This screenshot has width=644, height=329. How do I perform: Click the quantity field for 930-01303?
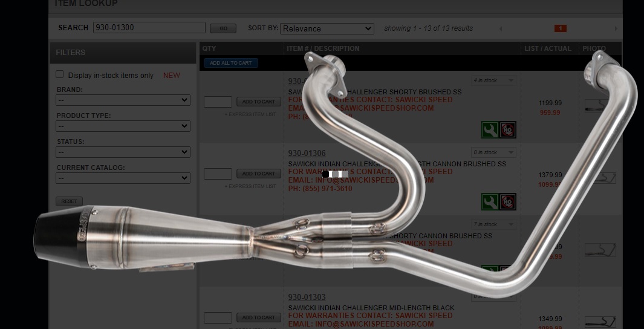pyautogui.click(x=218, y=318)
